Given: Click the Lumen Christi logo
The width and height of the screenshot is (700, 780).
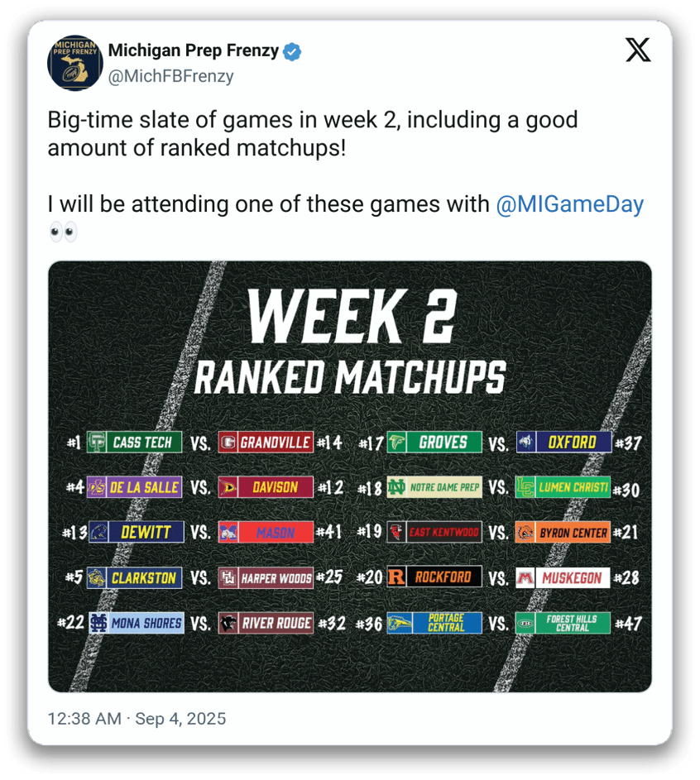Looking at the screenshot, I should [x=526, y=487].
